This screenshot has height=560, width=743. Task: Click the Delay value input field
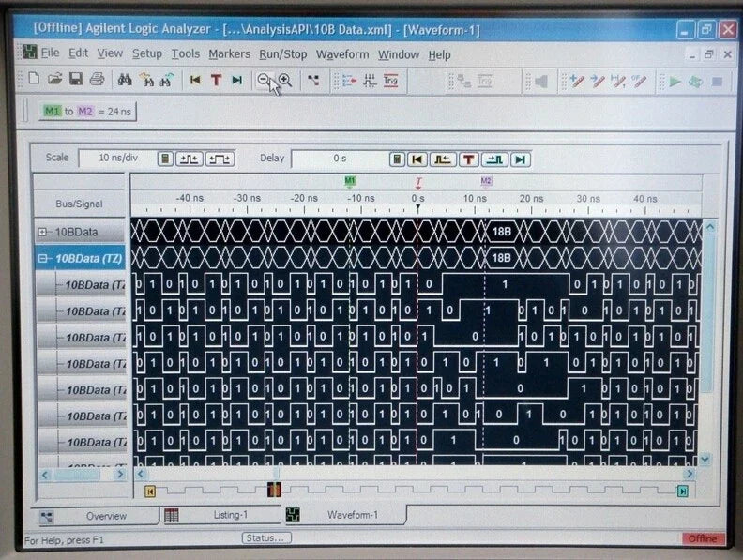(340, 159)
